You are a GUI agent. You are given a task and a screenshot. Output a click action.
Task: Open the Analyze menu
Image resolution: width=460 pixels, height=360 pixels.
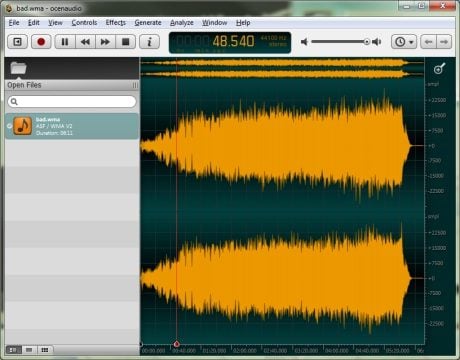pos(182,23)
